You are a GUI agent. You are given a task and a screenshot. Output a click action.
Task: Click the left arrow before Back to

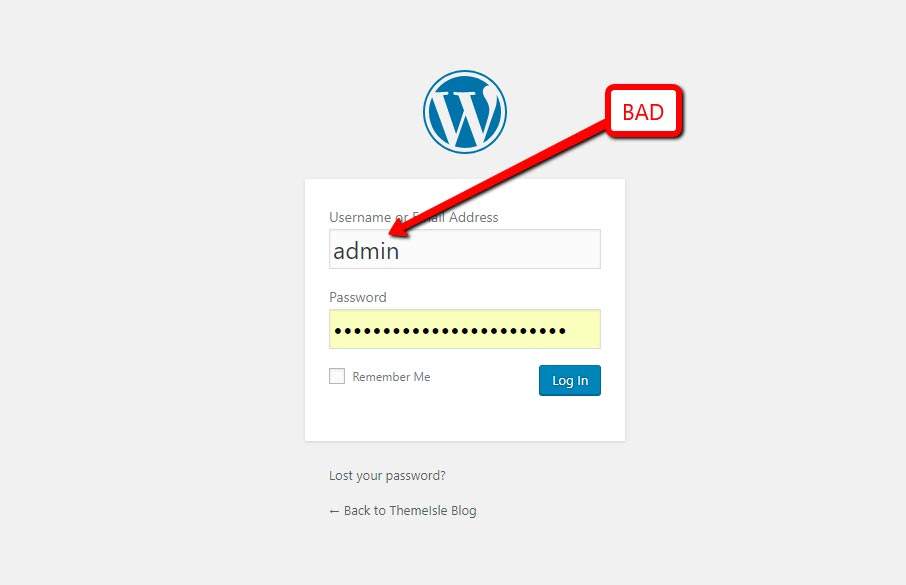tap(334, 512)
